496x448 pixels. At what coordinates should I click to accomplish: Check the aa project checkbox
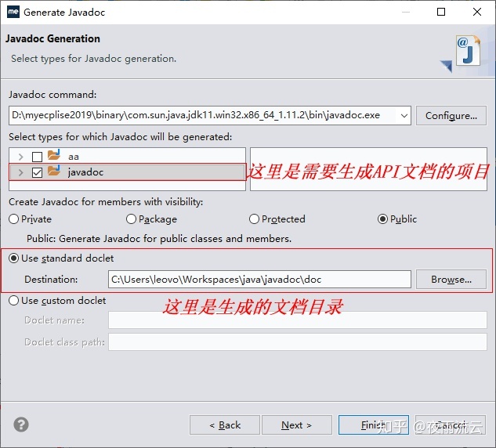37,157
